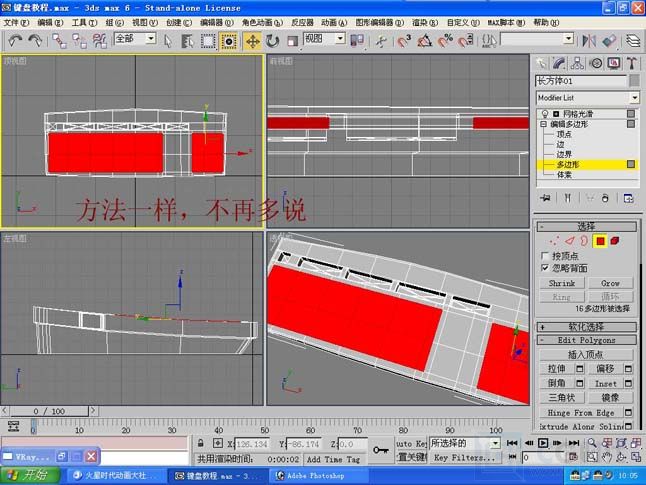646x485 pixels.
Task: Click the Grow selection button
Action: pos(610,284)
